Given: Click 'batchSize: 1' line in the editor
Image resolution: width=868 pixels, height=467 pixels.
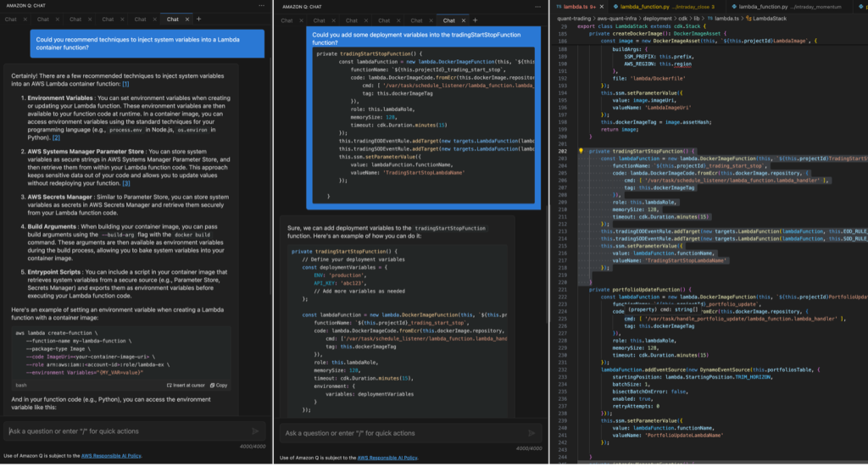Looking at the screenshot, I should click(631, 384).
